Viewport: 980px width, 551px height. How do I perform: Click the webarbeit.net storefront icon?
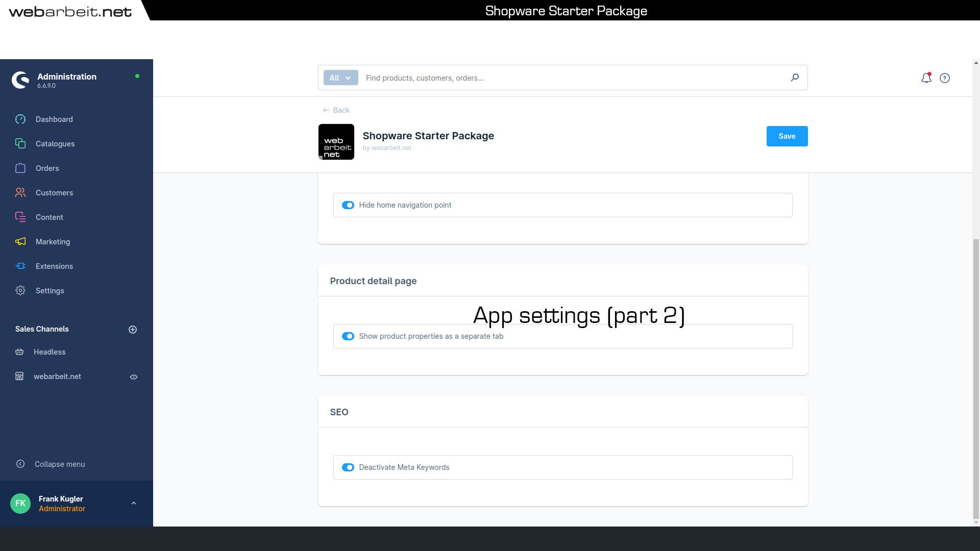click(19, 377)
